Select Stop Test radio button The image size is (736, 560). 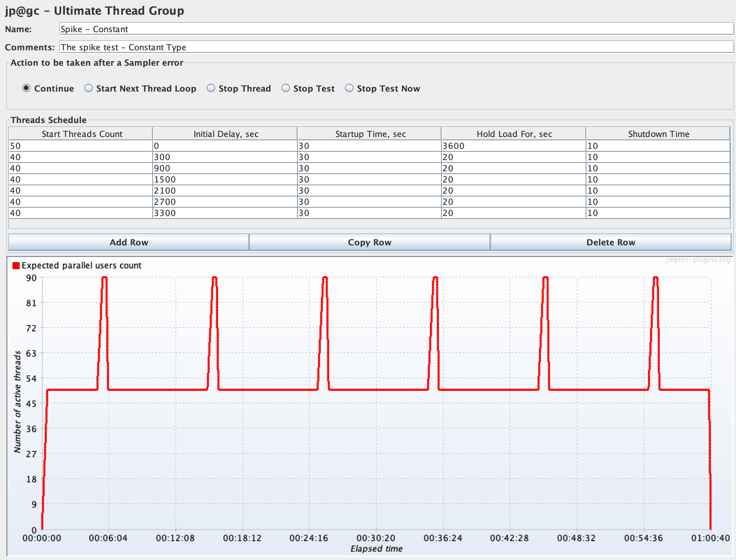(x=286, y=88)
